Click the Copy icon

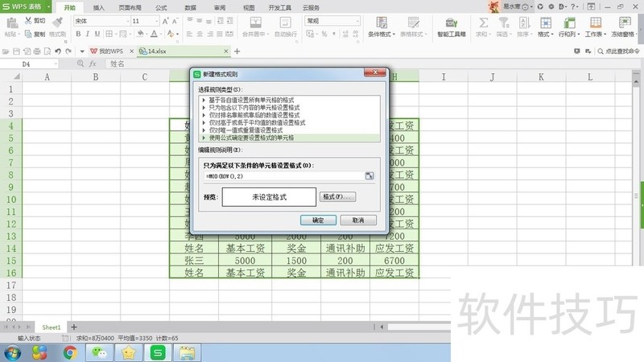pyautogui.click(x=28, y=34)
